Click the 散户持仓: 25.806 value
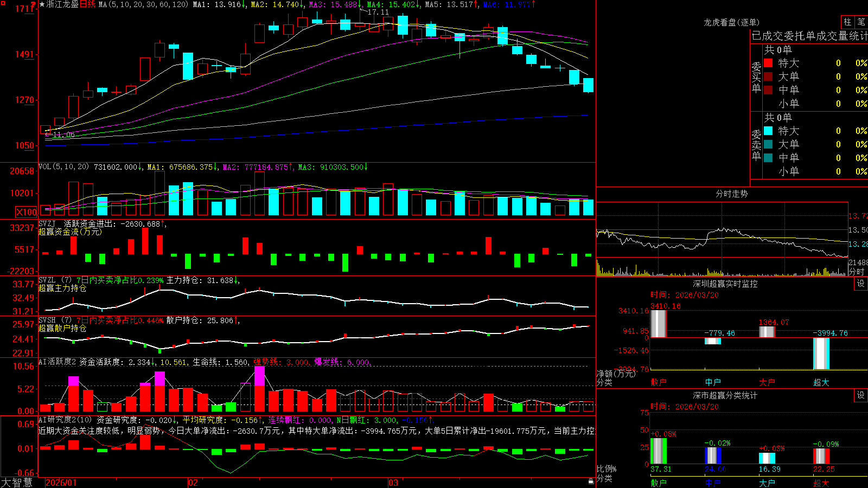868x488 pixels. pos(200,320)
